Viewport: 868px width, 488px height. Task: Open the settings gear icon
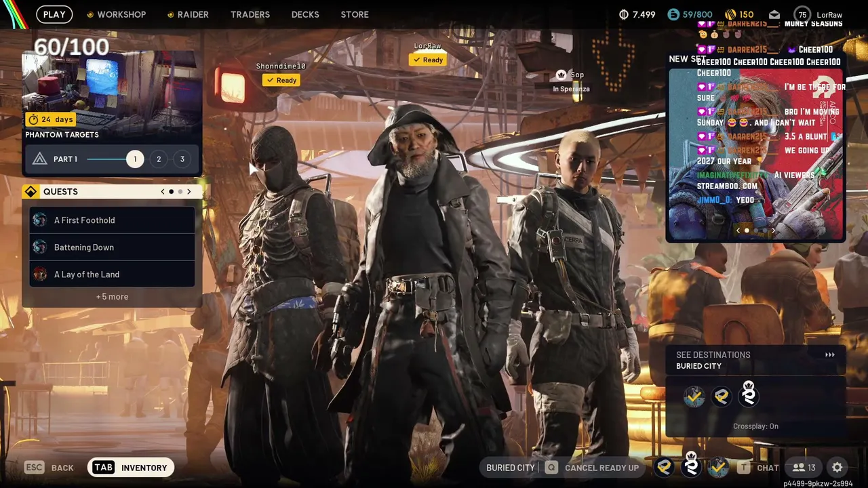click(837, 467)
